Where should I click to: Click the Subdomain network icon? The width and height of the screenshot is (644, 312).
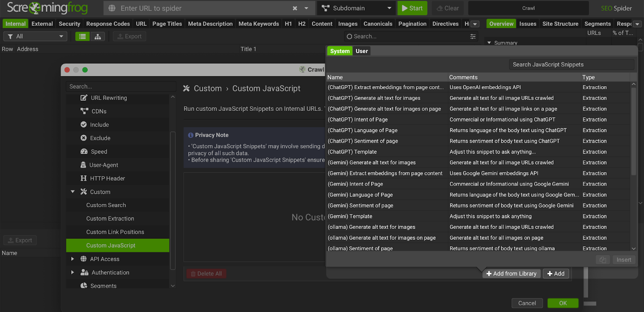click(x=326, y=8)
